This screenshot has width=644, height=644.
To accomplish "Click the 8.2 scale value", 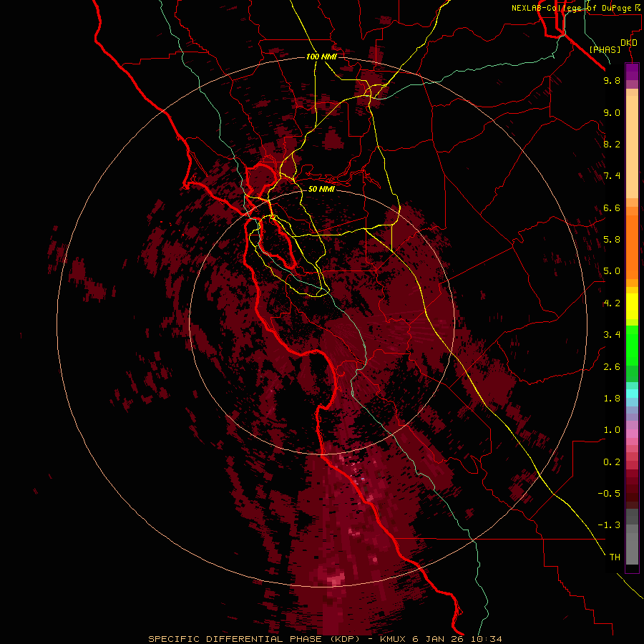I will point(612,144).
